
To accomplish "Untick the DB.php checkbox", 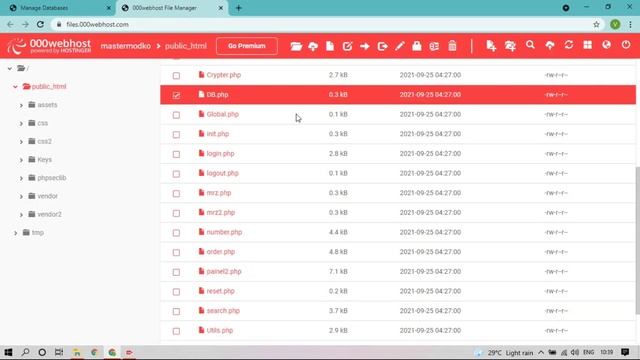I will point(176,95).
